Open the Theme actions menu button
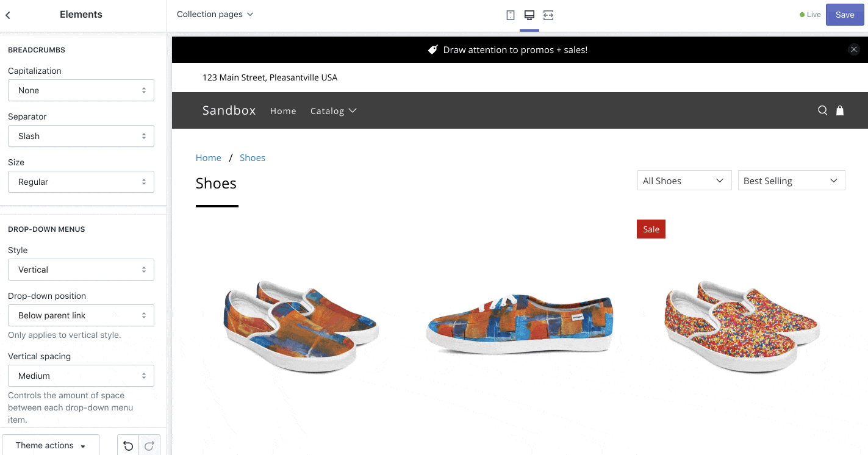 (51, 446)
